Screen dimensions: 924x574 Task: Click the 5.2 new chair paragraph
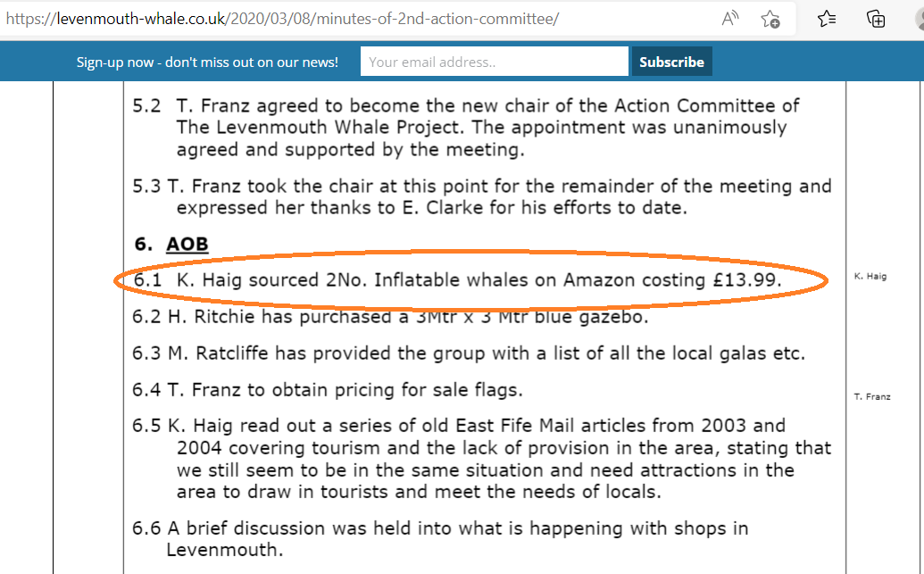click(x=465, y=128)
